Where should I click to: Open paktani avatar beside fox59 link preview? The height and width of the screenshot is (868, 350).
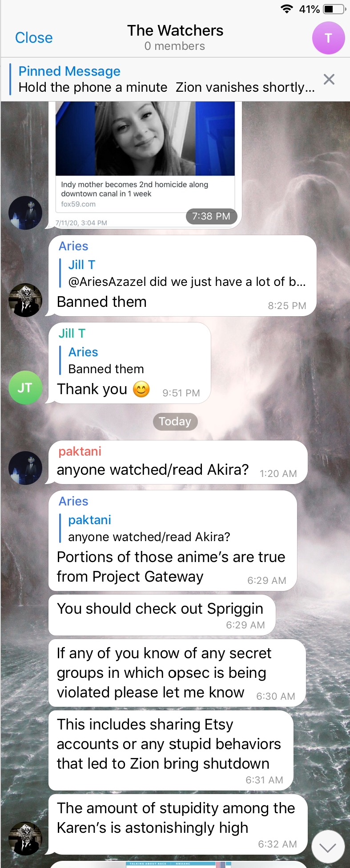(25, 213)
